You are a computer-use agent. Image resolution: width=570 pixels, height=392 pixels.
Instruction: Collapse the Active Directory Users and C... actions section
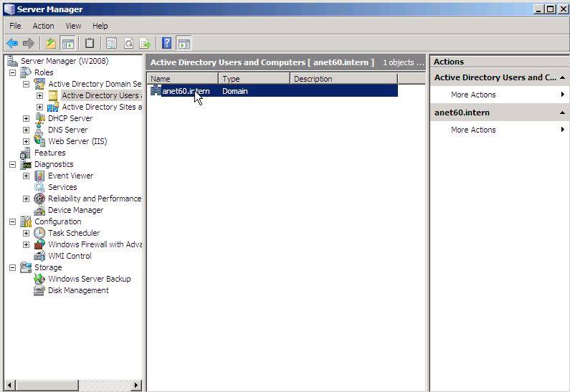coord(562,77)
